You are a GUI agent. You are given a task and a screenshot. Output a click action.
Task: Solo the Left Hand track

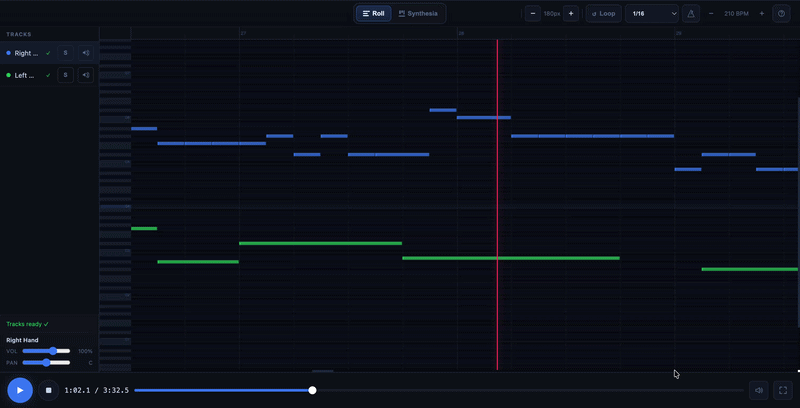coord(65,75)
